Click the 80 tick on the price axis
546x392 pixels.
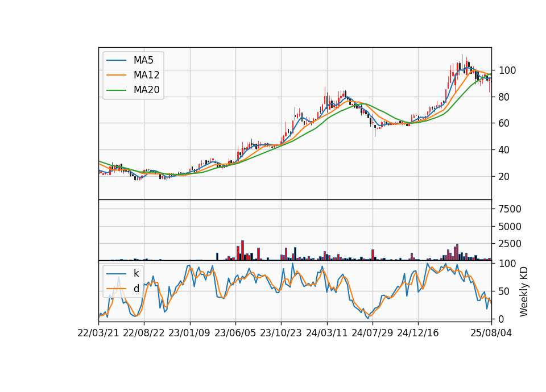pyautogui.click(x=504, y=97)
